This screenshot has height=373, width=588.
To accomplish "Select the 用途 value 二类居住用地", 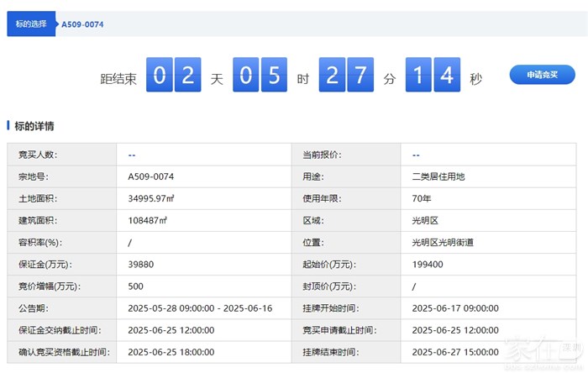I will point(438,176).
